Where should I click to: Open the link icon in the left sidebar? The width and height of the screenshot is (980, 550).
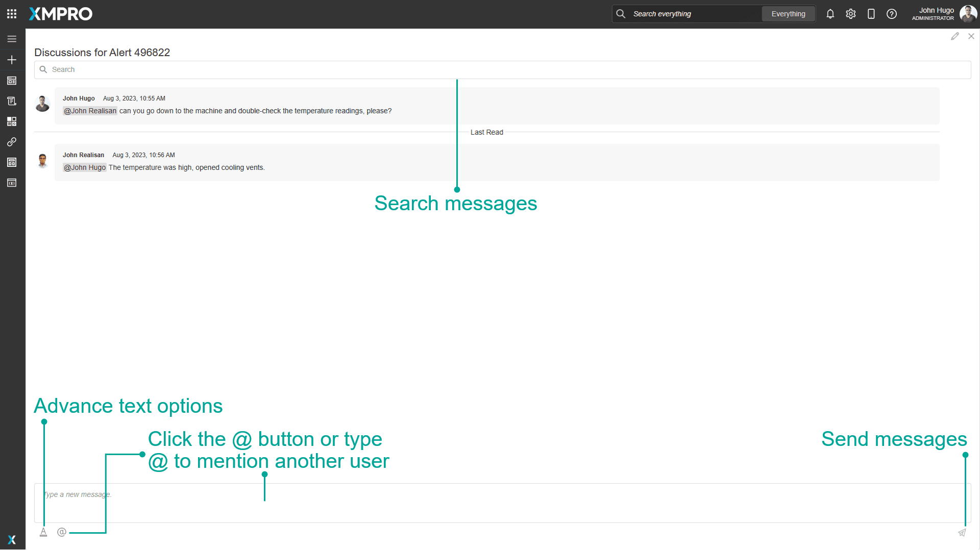(x=11, y=142)
